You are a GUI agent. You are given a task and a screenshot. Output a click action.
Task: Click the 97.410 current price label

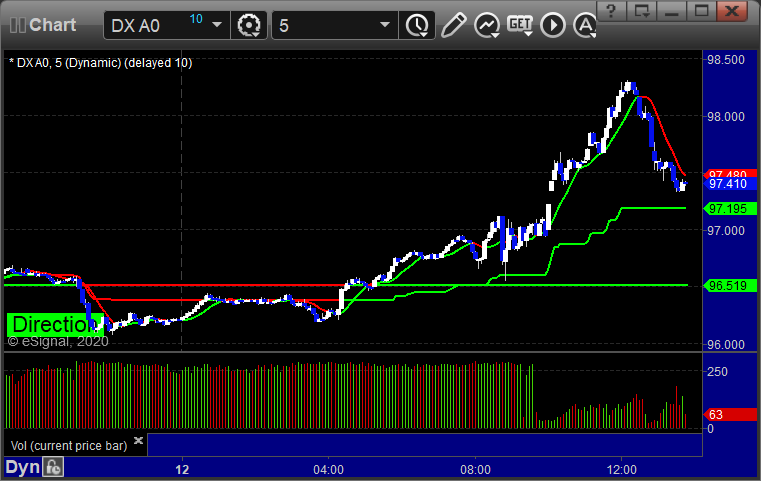coord(730,184)
